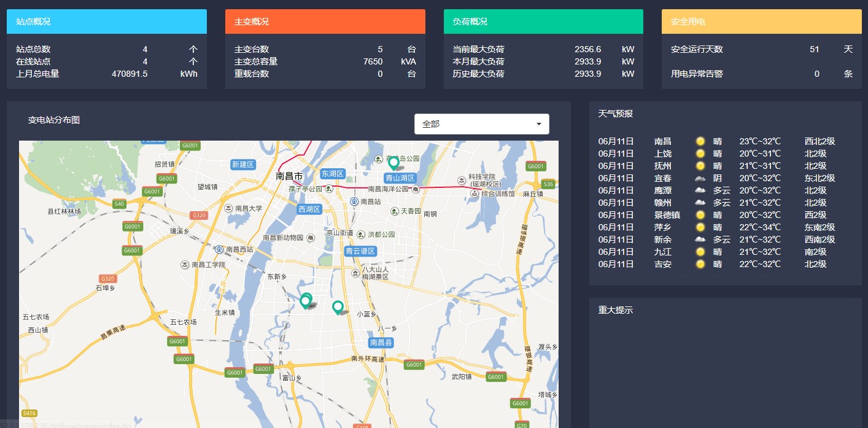Click the substation marker beside 小蓝乡
This screenshot has height=428, width=868.
(x=337, y=307)
